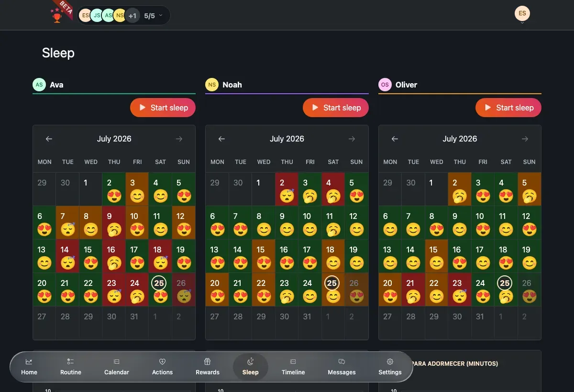
Task: Open the Timeline tab
Action: coord(293,367)
